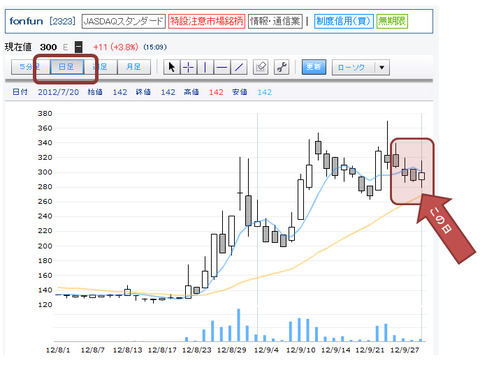Click the blue 更新 refresh button
This screenshot has width=480, height=372.
(314, 67)
